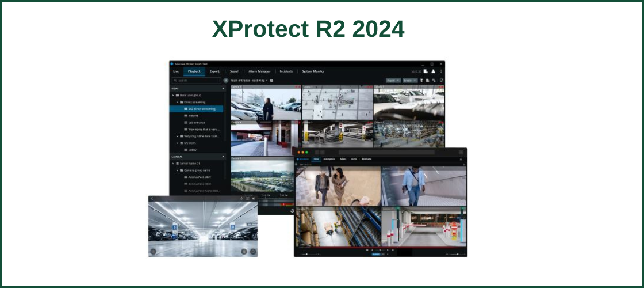Image resolution: width=644 pixels, height=288 pixels.
Task: Click play forward in the Mac window player
Action: click(388, 250)
